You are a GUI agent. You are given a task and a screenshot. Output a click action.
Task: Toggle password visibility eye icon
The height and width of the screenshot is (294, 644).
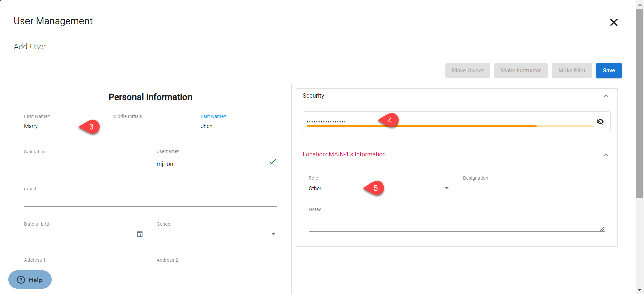pyautogui.click(x=600, y=121)
